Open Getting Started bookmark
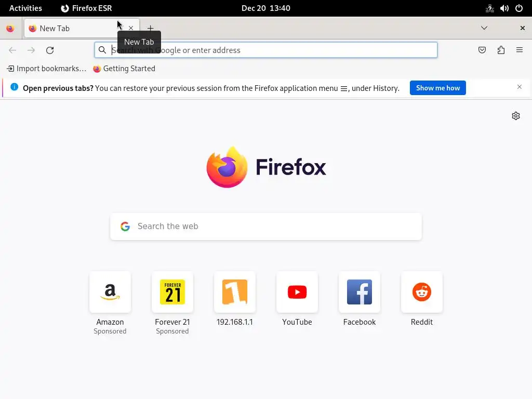The width and height of the screenshot is (532, 399). [124, 69]
